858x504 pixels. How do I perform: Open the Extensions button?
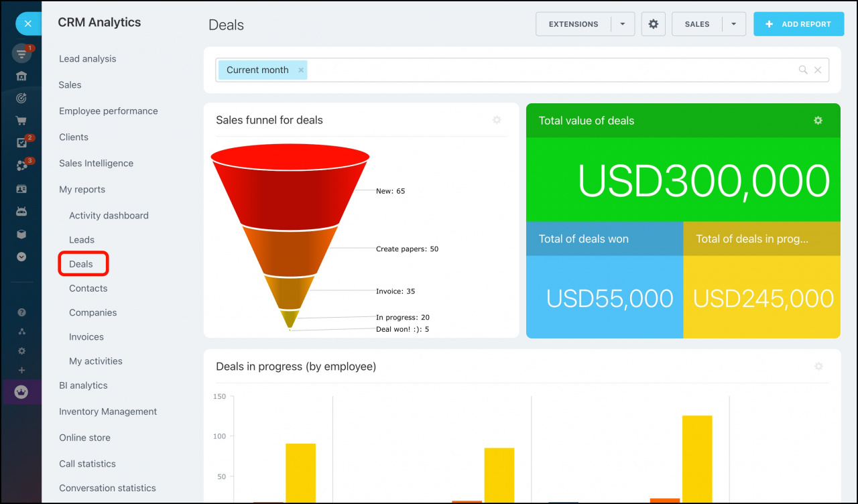574,24
